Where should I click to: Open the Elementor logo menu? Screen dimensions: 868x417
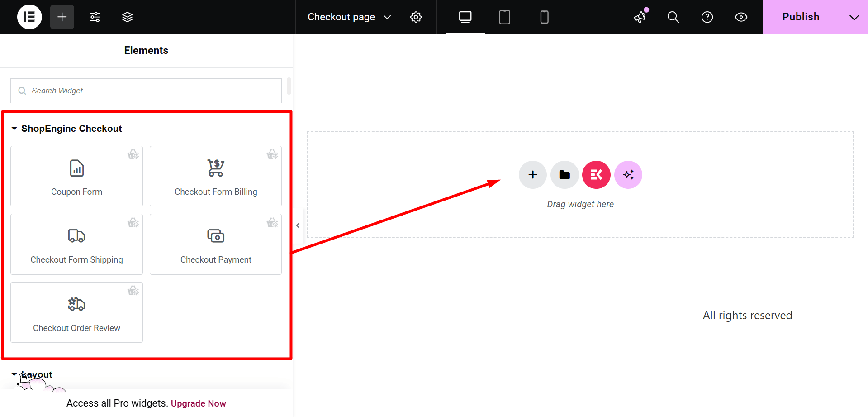[29, 17]
